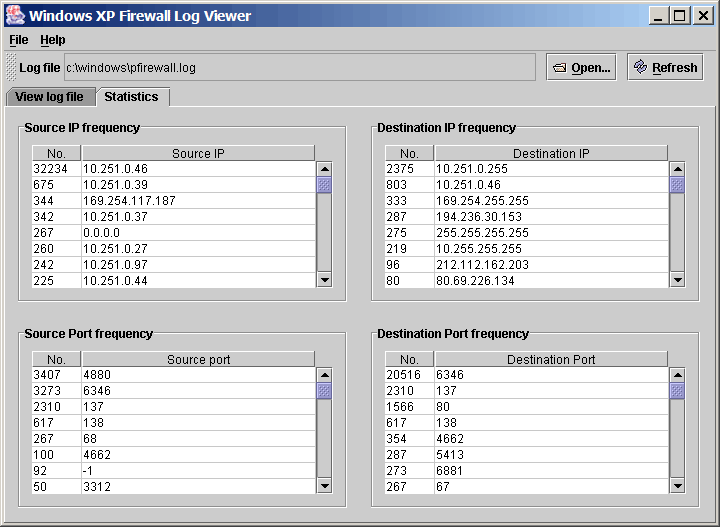Minimize the Firewall Log Viewer window
The height and width of the screenshot is (527, 720).
(658, 16)
